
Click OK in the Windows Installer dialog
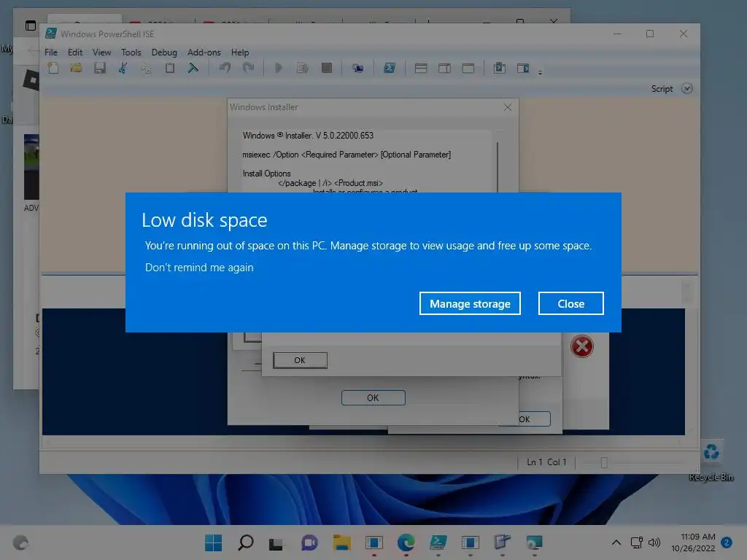pos(373,397)
